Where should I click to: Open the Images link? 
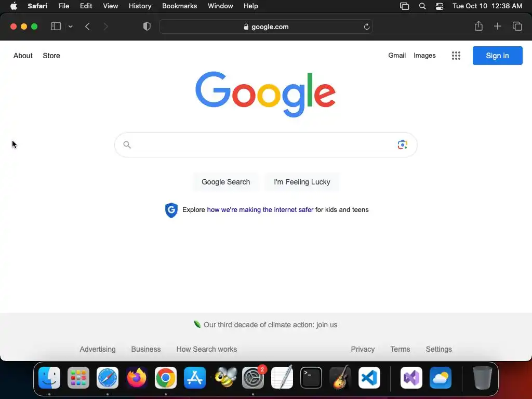point(424,55)
